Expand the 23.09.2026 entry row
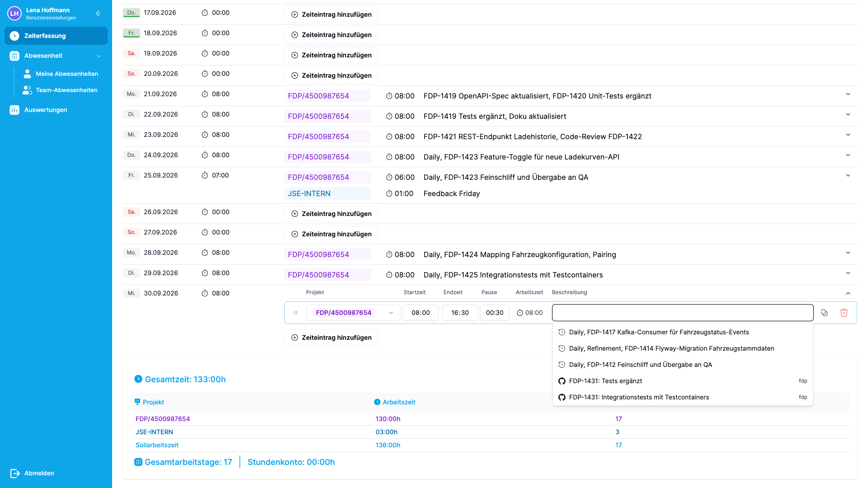This screenshot has height=488, width=868. click(x=848, y=135)
